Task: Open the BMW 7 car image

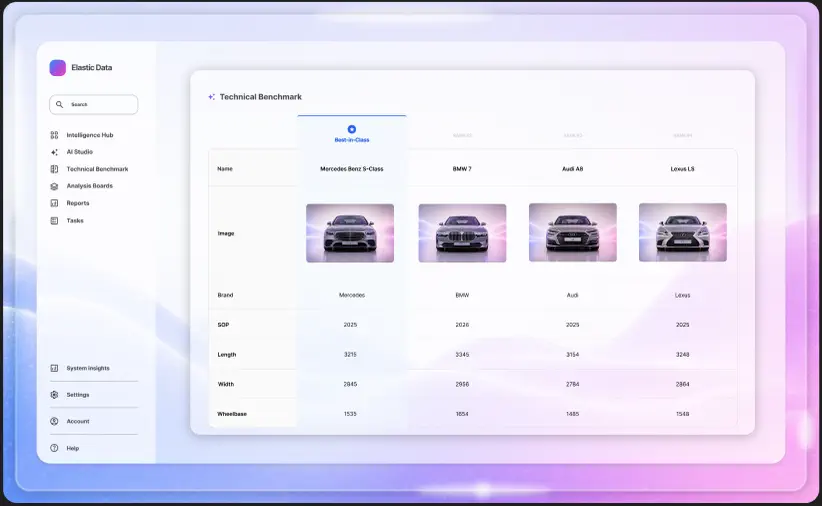Action: pos(462,233)
